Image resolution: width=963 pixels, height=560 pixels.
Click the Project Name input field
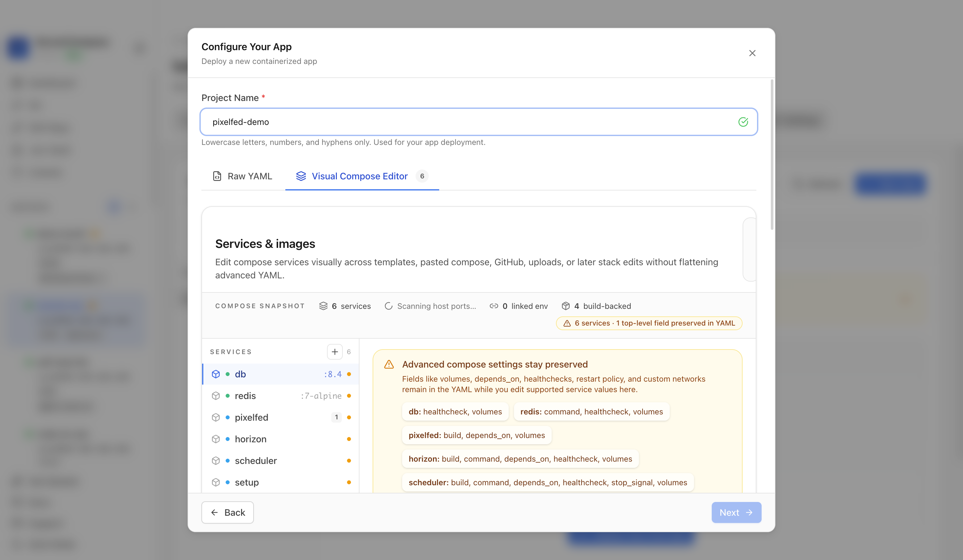[479, 122]
